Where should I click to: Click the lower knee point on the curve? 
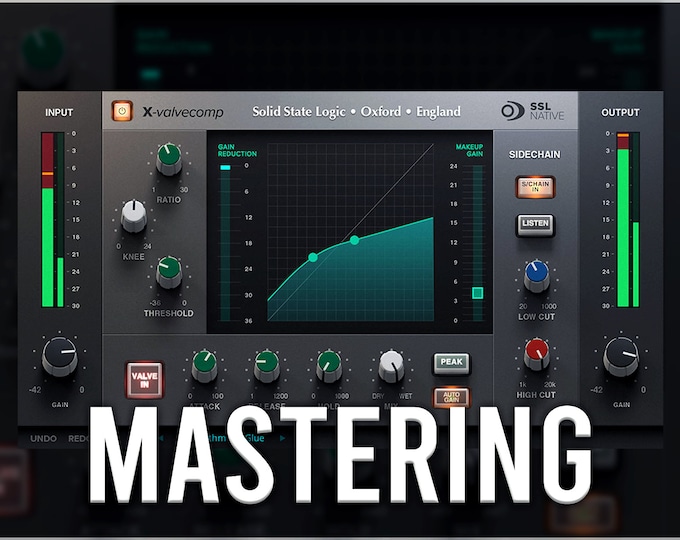(313, 257)
